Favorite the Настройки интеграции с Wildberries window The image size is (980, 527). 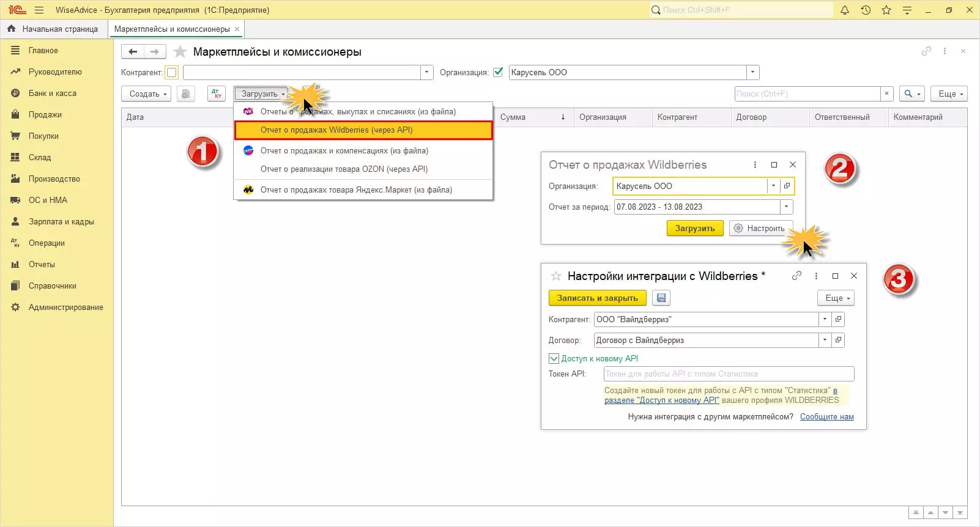pyautogui.click(x=556, y=276)
